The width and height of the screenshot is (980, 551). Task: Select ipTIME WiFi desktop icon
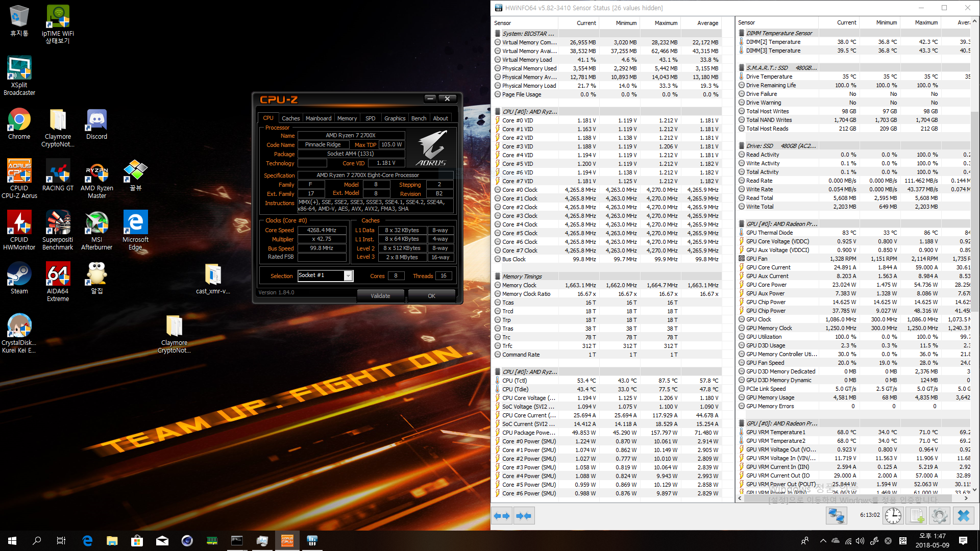click(58, 24)
